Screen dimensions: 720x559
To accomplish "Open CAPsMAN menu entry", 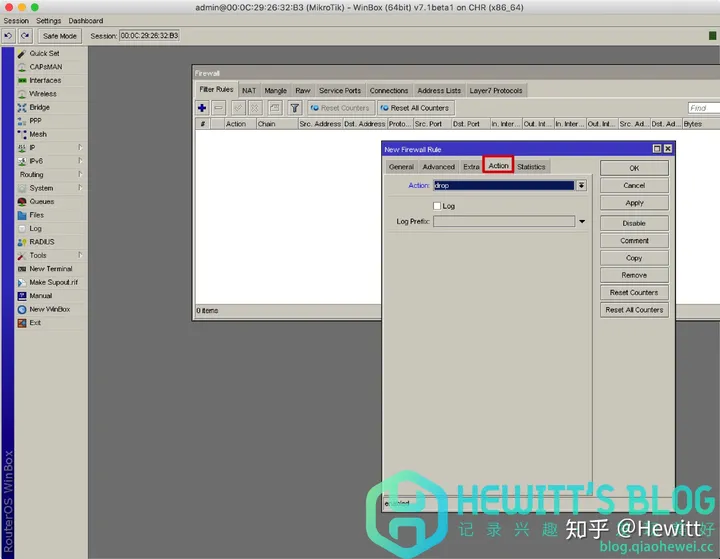I will [x=45, y=67].
